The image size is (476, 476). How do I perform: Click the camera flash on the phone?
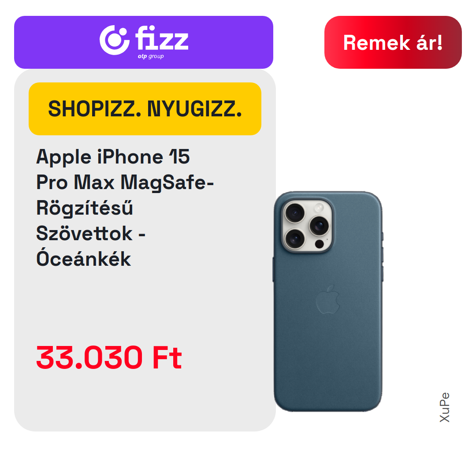319,208
